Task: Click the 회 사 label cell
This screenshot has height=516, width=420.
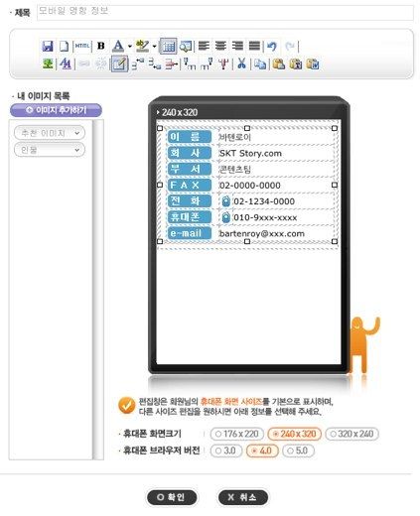Action: (190, 153)
